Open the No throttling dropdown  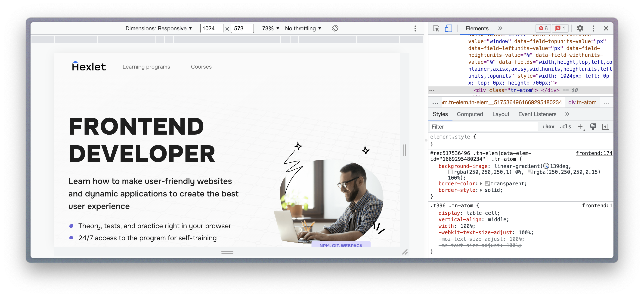pos(303,28)
